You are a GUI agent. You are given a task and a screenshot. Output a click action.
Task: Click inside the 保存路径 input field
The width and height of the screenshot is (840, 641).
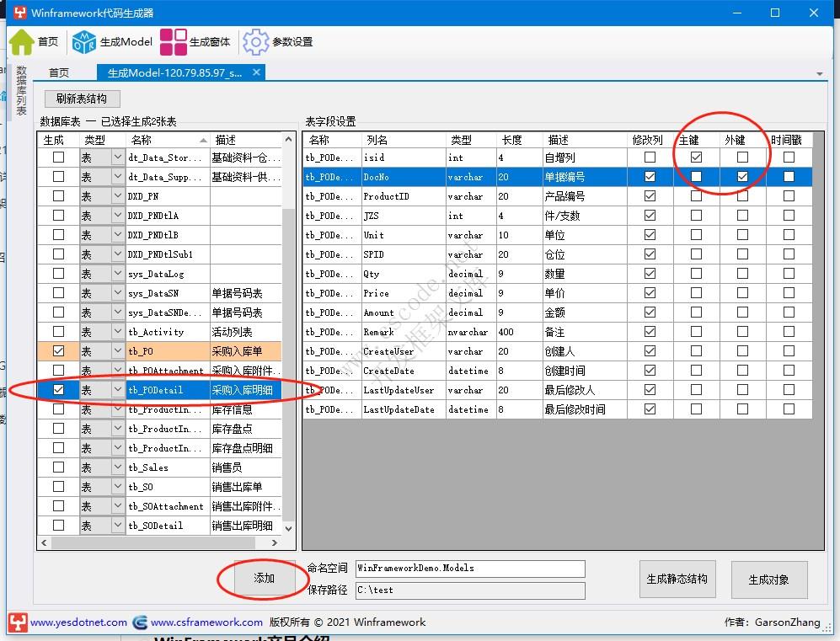(470, 590)
